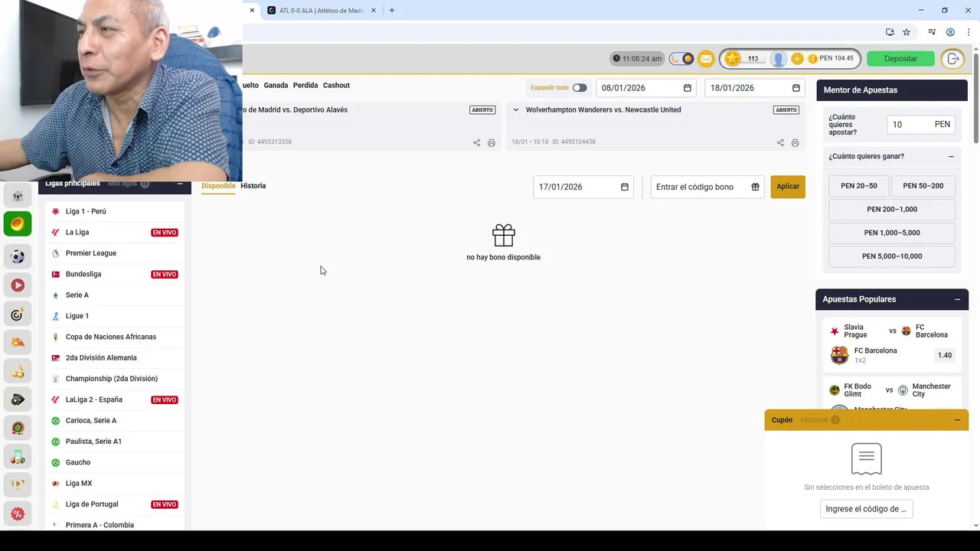Share the Atlético de Madrid vs. Alavés bet
980x551 pixels.
tap(476, 142)
